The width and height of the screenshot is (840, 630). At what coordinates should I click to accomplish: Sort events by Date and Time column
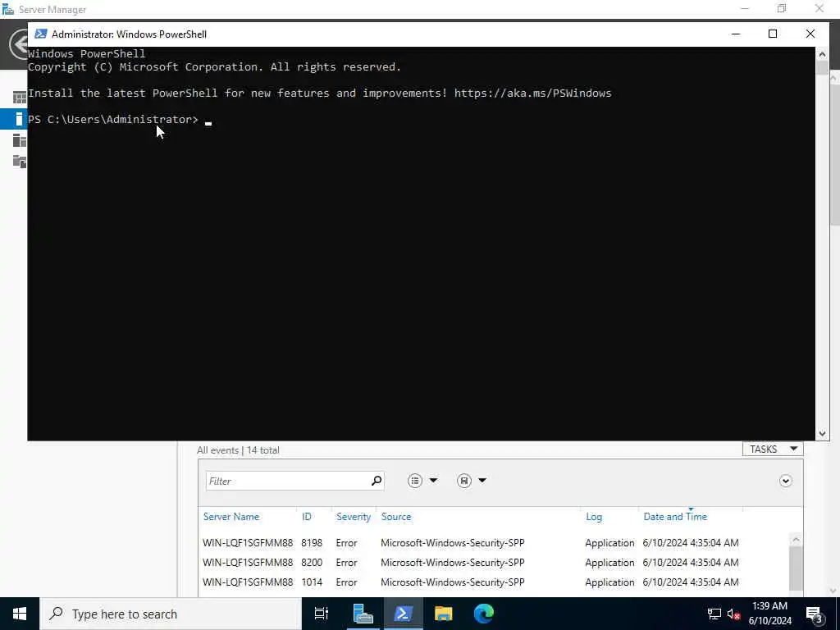675,517
